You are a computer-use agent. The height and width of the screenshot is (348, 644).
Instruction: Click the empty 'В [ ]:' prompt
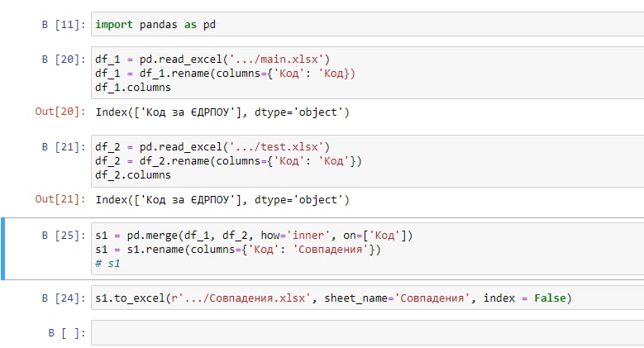[67, 333]
